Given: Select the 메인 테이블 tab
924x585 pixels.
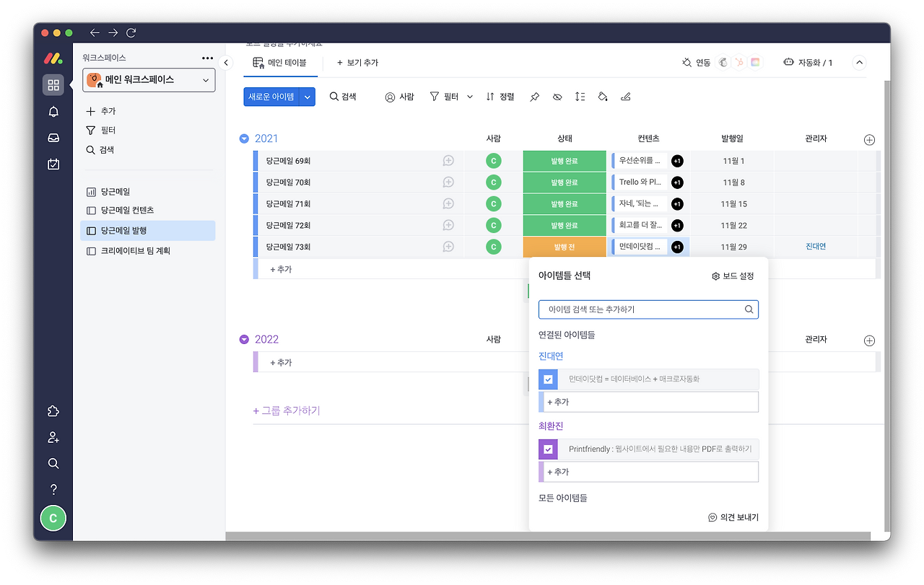Looking at the screenshot, I should [x=279, y=63].
